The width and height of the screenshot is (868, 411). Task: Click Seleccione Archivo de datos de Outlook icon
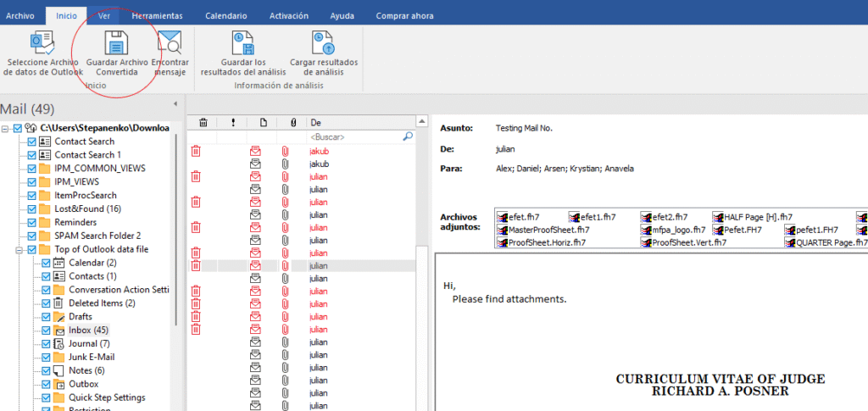coord(42,42)
